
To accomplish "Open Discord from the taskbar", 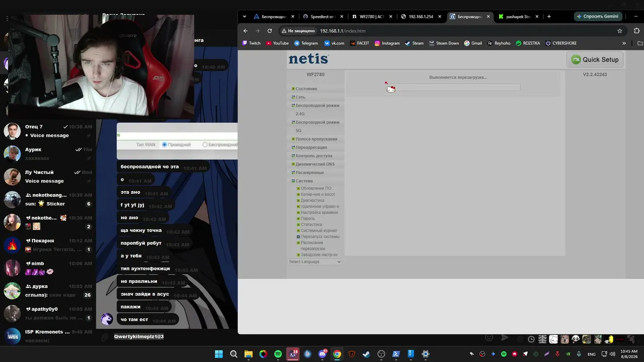I will coord(323,354).
